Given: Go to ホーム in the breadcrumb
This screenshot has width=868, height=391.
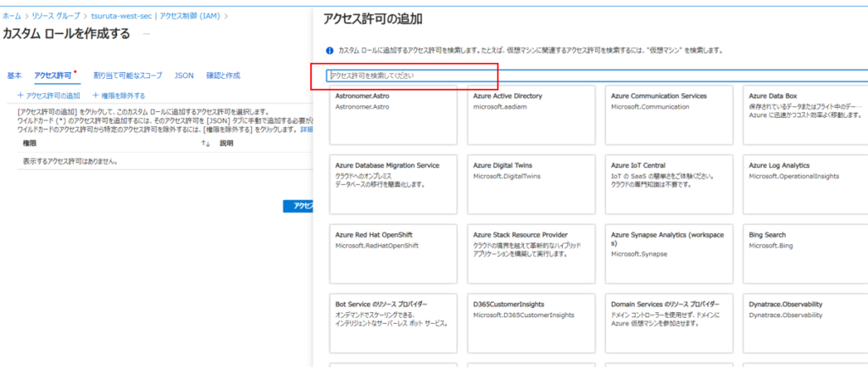Looking at the screenshot, I should click(12, 16).
